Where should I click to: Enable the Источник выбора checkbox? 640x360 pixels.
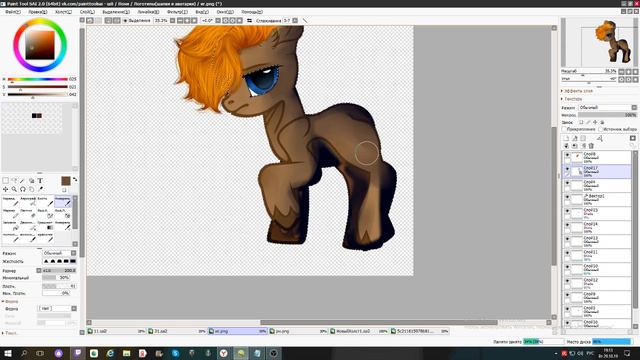(600, 129)
